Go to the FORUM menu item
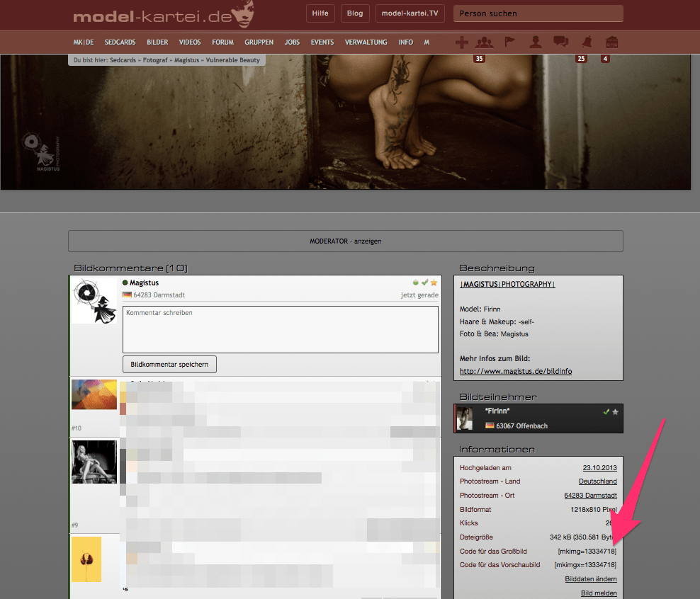The width and height of the screenshot is (700, 599). tap(222, 42)
